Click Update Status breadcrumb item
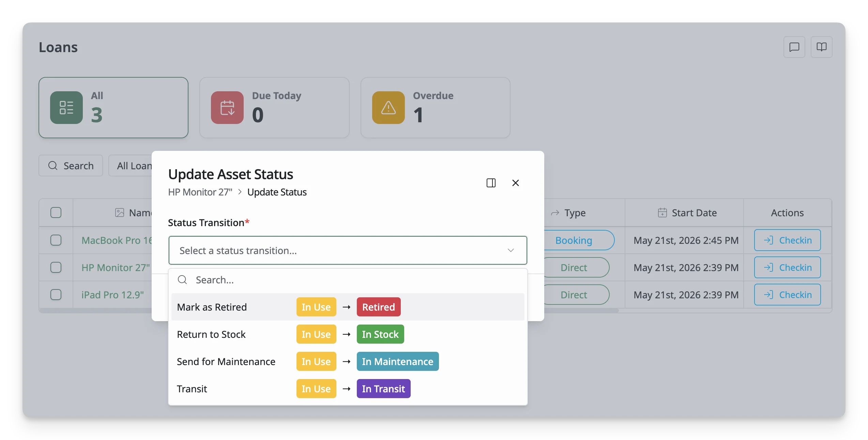This screenshot has height=440, width=868. [x=277, y=192]
